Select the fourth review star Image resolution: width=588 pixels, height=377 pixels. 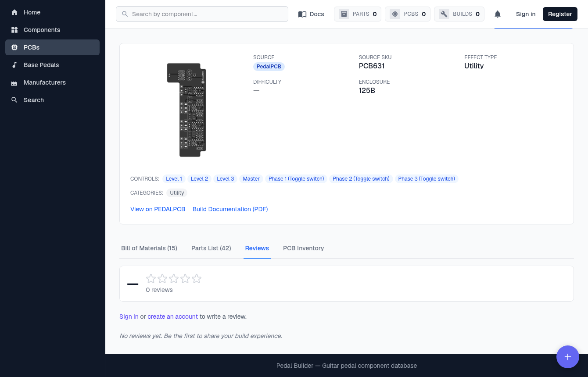[185, 278]
